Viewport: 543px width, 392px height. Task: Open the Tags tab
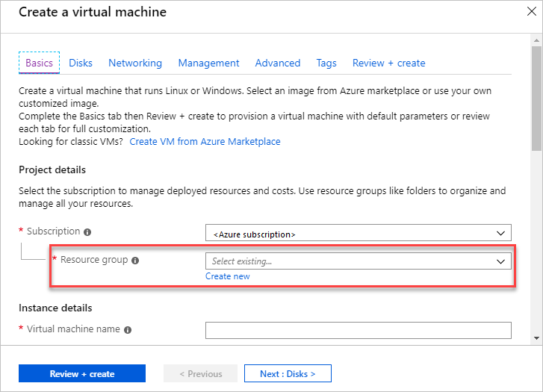pos(326,63)
